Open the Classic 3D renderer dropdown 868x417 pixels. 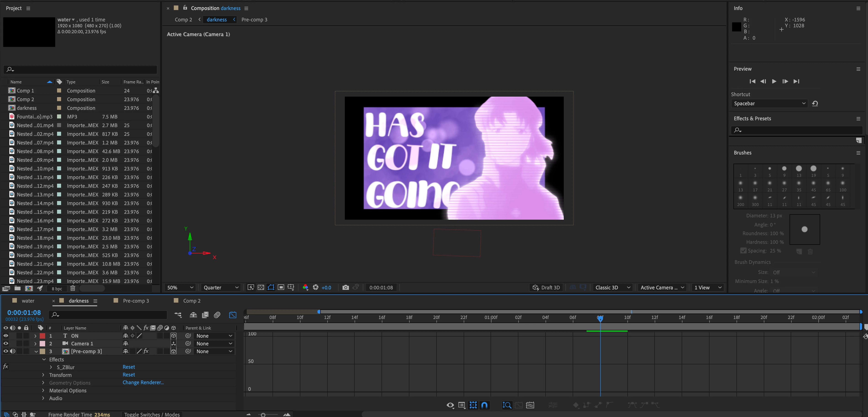point(612,287)
